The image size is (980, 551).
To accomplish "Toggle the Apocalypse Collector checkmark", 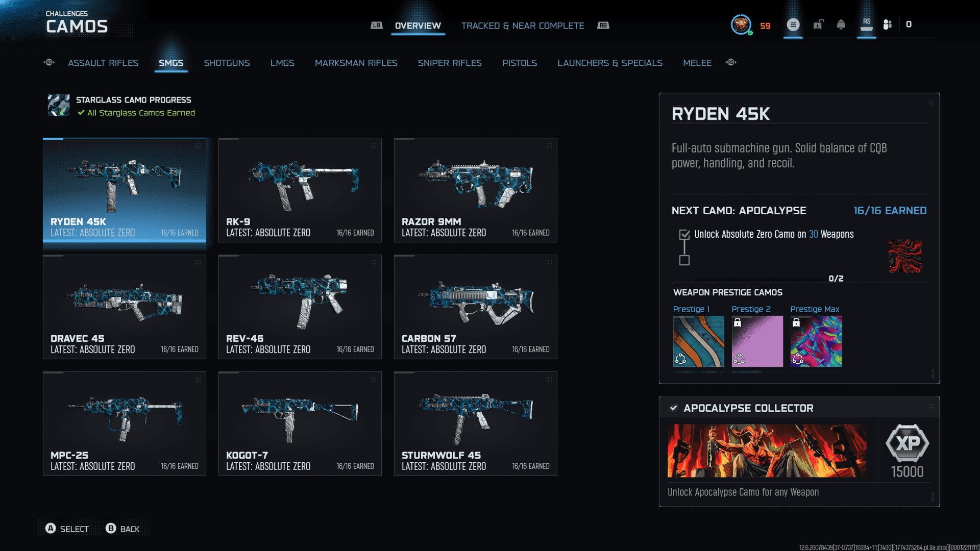I will [x=674, y=408].
